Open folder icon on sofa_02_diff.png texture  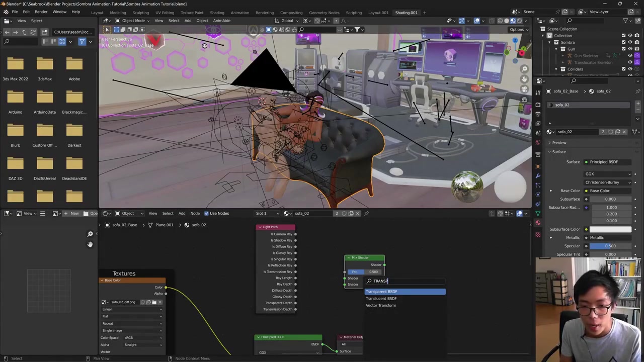(x=154, y=302)
